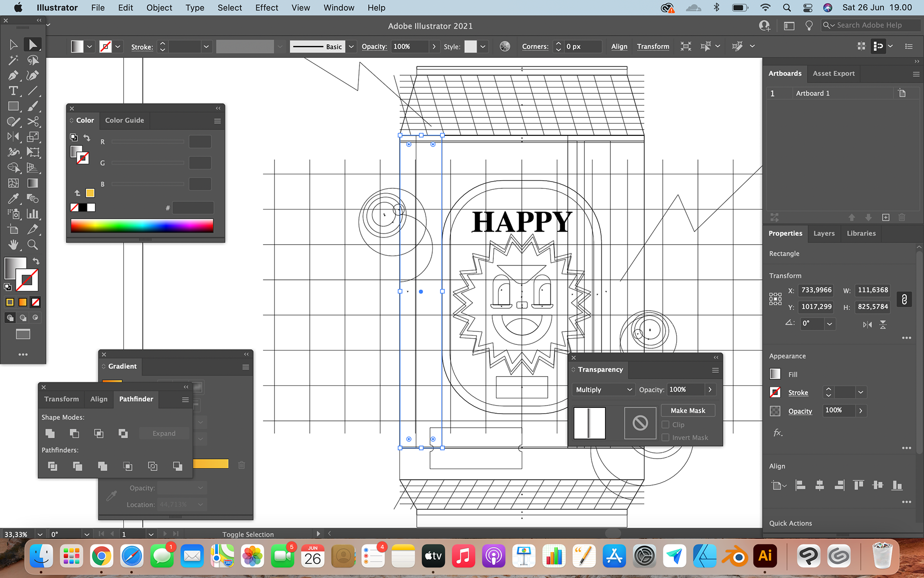
Task: Select the Type tool
Action: 13,91
